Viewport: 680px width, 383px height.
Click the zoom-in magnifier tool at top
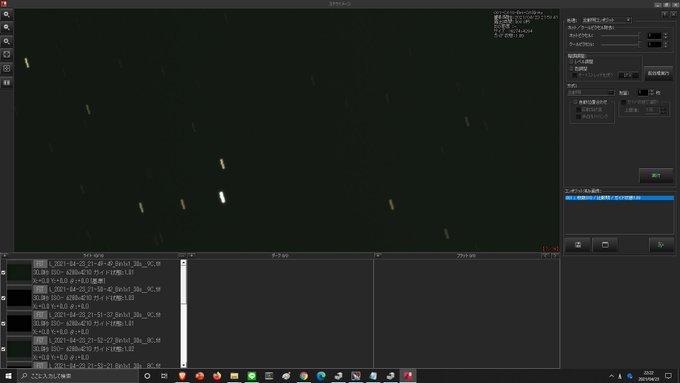[x=7, y=15]
